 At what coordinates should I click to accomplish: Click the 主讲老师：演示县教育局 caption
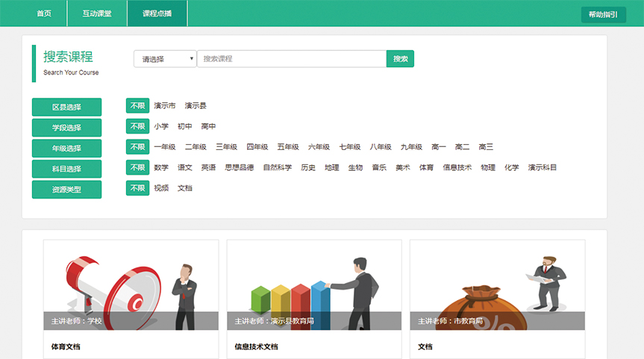click(x=275, y=321)
